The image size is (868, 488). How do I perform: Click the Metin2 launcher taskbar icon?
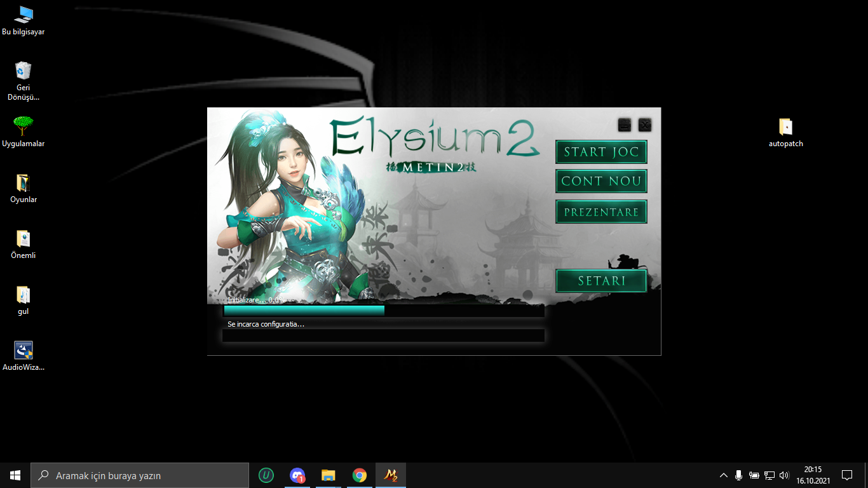click(x=390, y=475)
